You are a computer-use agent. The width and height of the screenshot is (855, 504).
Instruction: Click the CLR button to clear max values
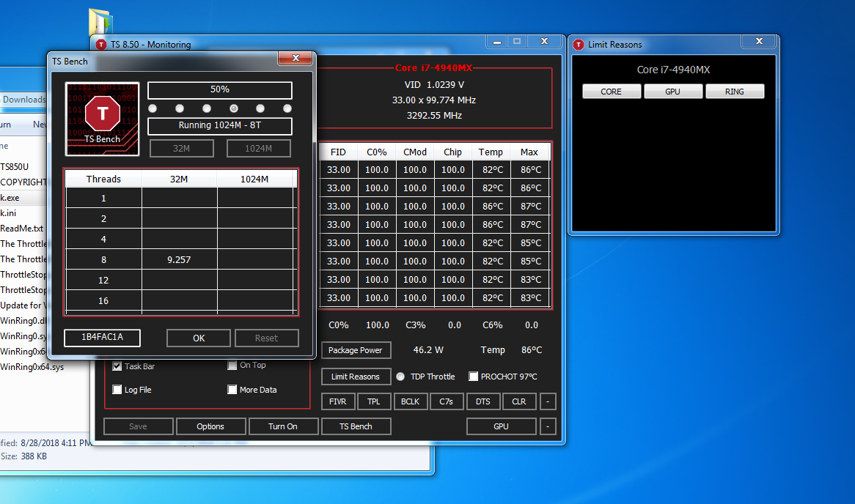(518, 401)
